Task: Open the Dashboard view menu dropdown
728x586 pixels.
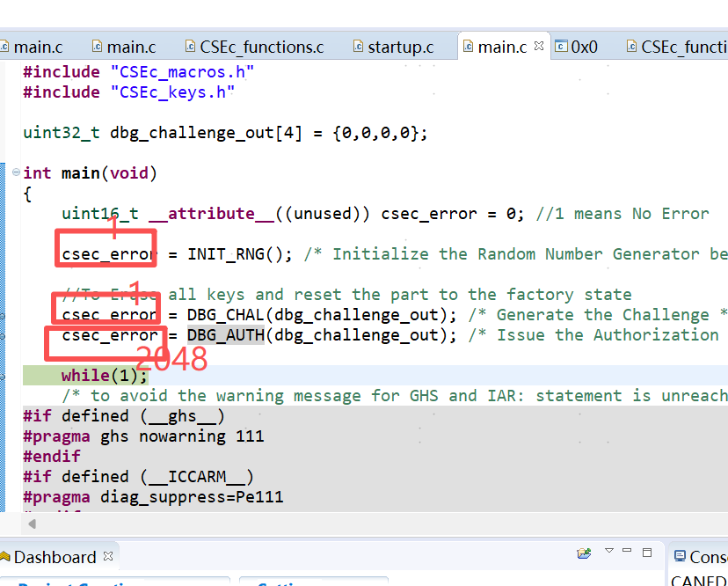Action: tap(609, 551)
